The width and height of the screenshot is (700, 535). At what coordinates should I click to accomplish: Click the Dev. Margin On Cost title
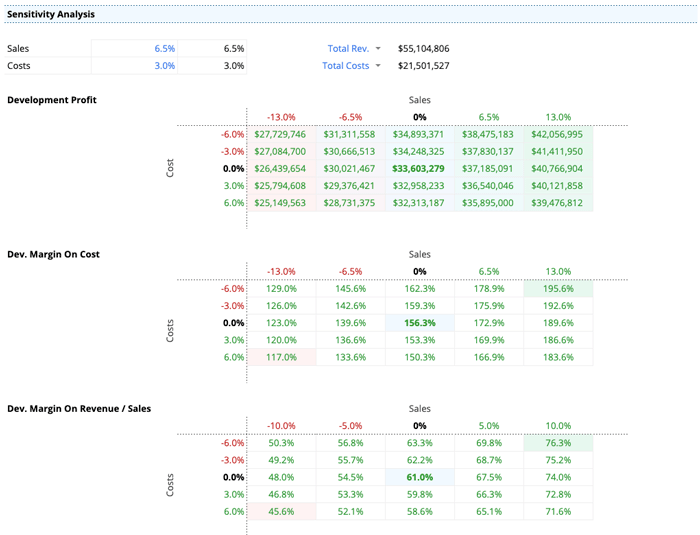(x=53, y=254)
